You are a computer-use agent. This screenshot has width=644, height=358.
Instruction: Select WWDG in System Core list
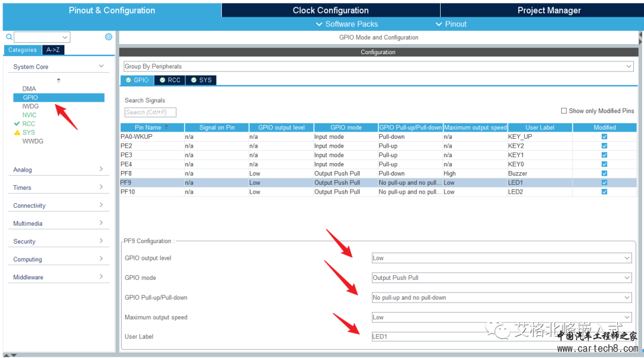(33, 141)
